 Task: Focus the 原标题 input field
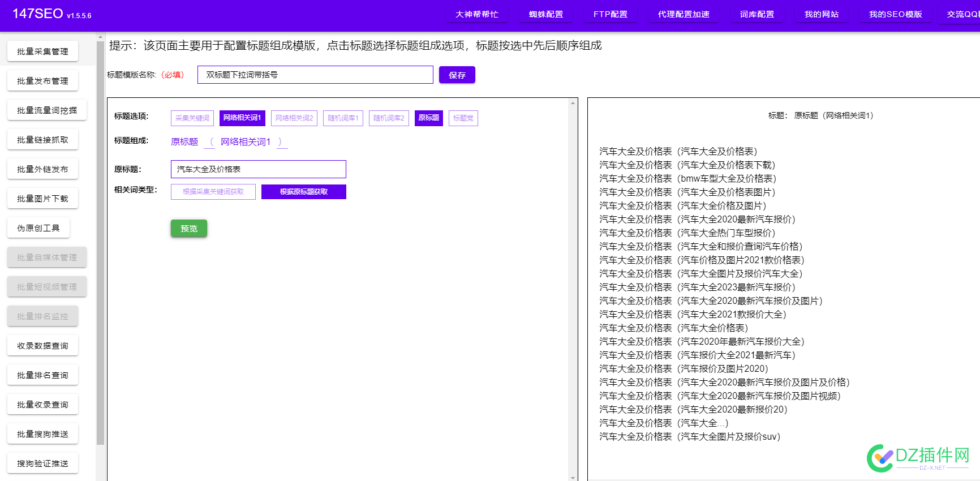[259, 169]
